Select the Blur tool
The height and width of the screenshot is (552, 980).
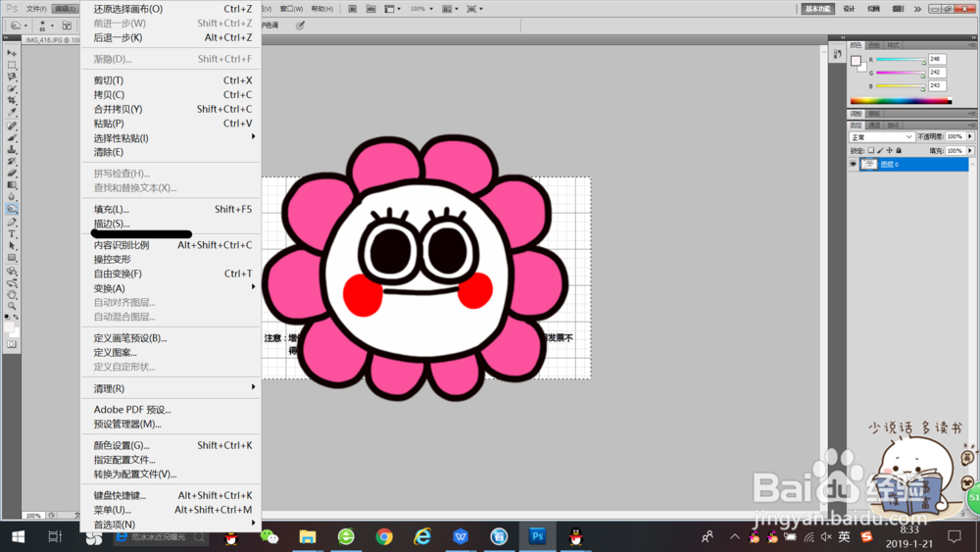[x=12, y=197]
